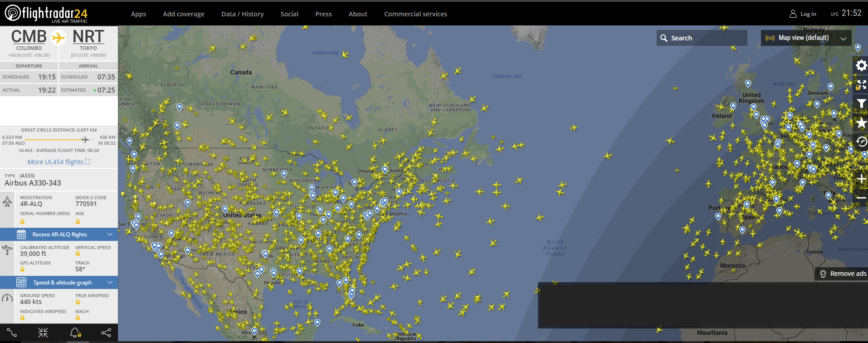The image size is (868, 343).
Task: Open bookmarks with the star icon
Action: tap(861, 123)
